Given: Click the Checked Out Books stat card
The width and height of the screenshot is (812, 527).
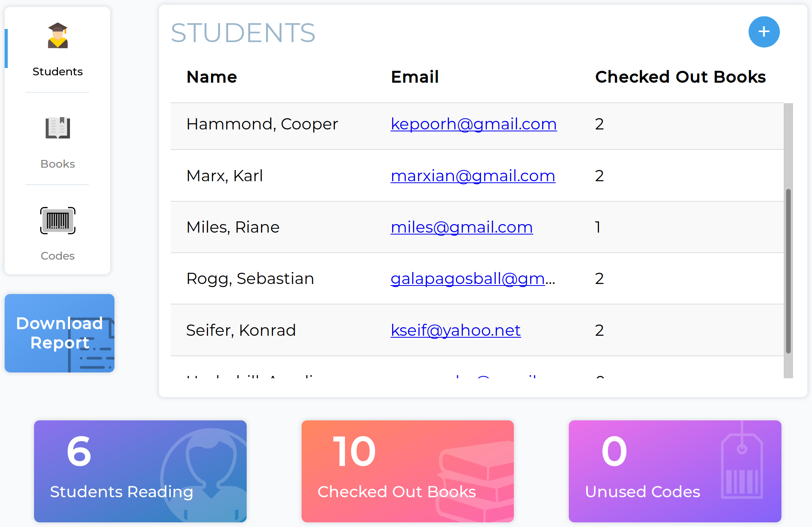Looking at the screenshot, I should pyautogui.click(x=407, y=471).
